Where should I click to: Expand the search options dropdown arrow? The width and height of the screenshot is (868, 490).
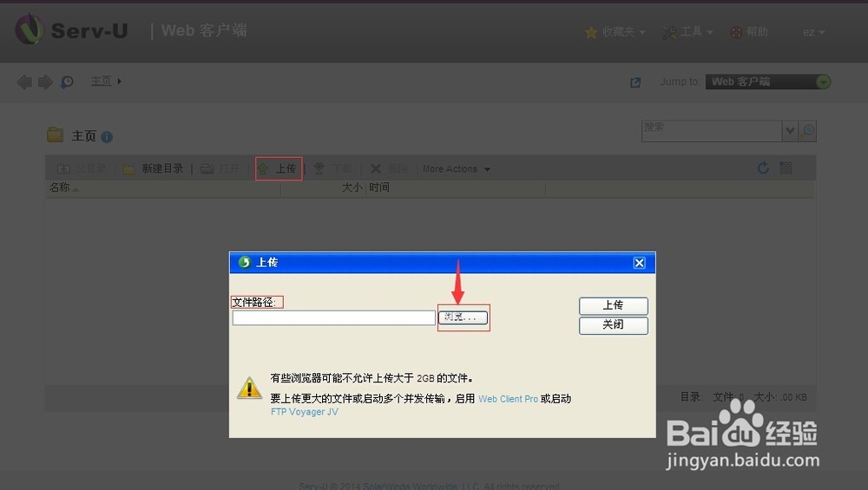point(790,131)
